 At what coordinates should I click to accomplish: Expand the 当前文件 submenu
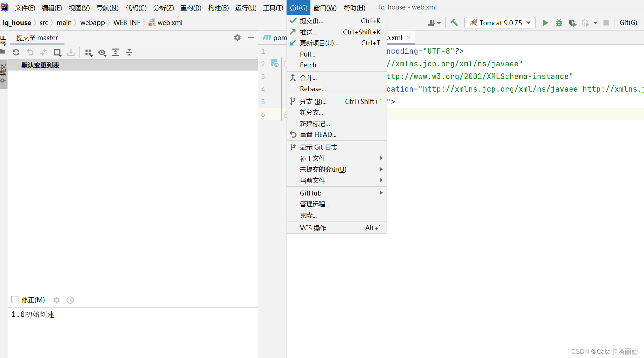pos(337,180)
